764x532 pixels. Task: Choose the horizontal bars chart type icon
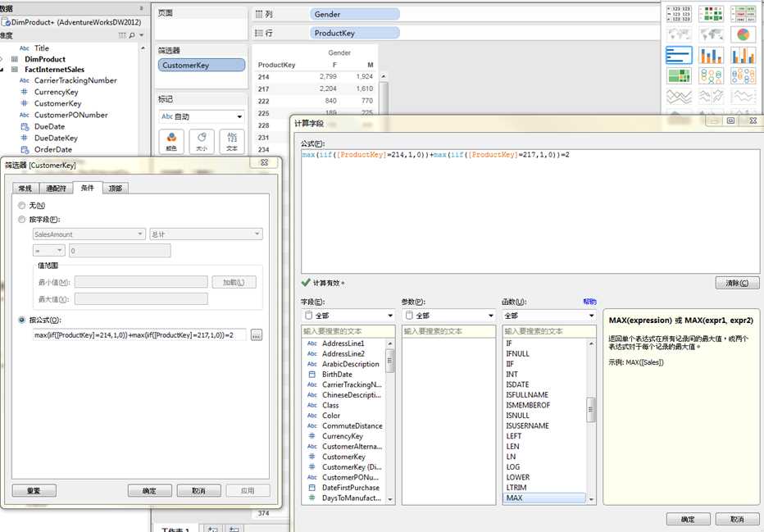[679, 55]
